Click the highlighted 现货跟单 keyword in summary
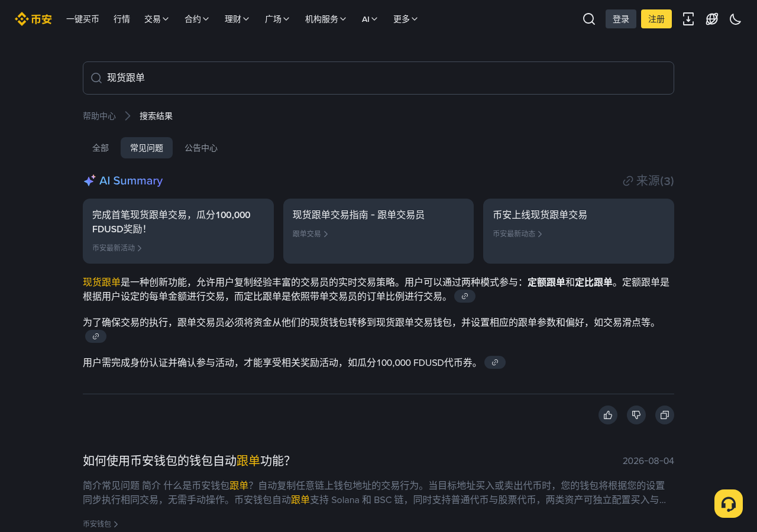This screenshot has width=757, height=532. click(102, 282)
